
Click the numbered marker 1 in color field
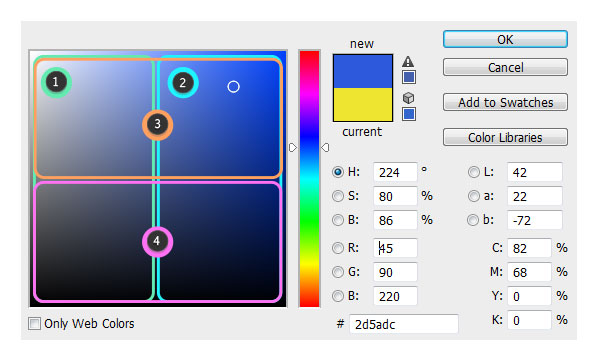(56, 82)
